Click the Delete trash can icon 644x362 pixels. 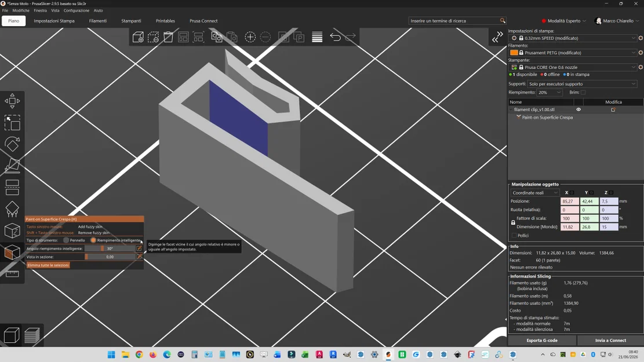169,37
